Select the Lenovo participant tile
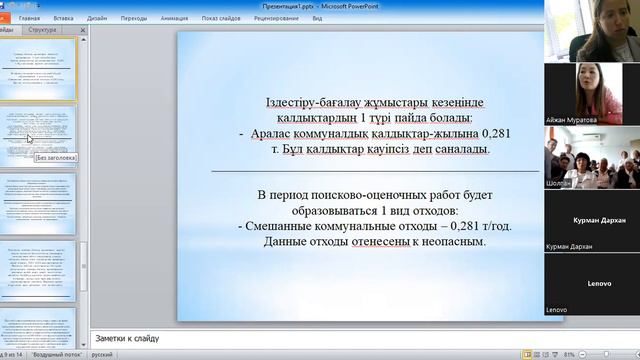The width and height of the screenshot is (640, 360). click(592, 284)
